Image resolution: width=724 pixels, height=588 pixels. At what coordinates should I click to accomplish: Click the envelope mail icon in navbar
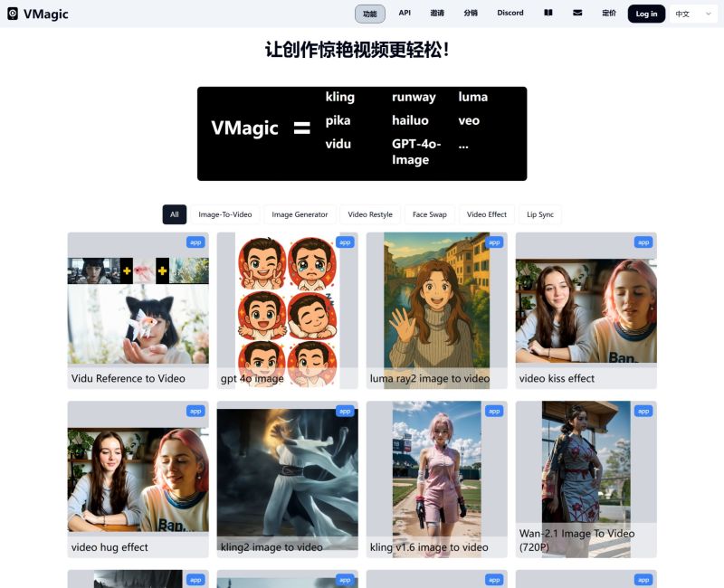(x=577, y=13)
